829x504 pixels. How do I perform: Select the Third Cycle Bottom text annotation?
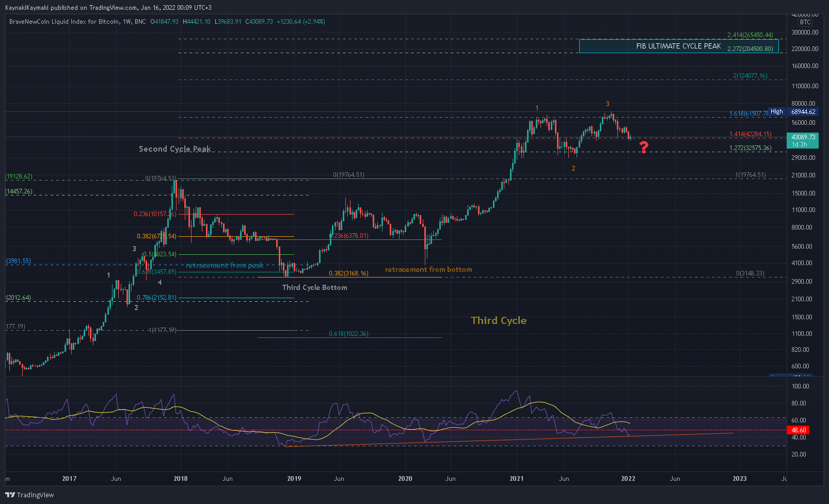pyautogui.click(x=314, y=287)
